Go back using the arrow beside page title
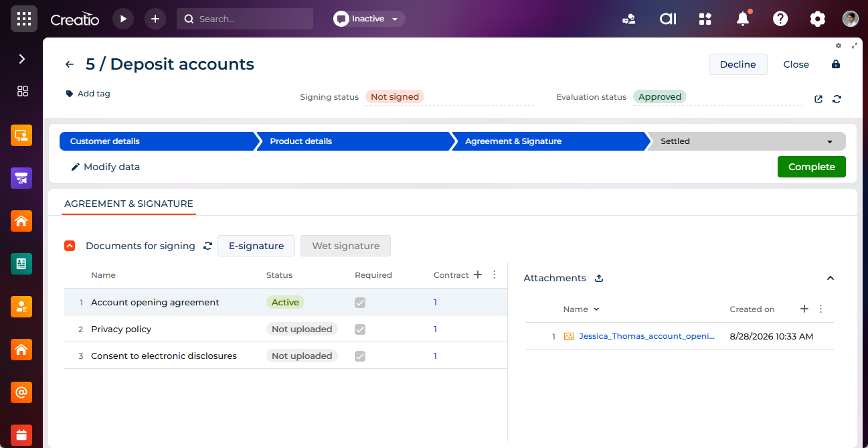This screenshot has width=868, height=448. click(x=70, y=64)
